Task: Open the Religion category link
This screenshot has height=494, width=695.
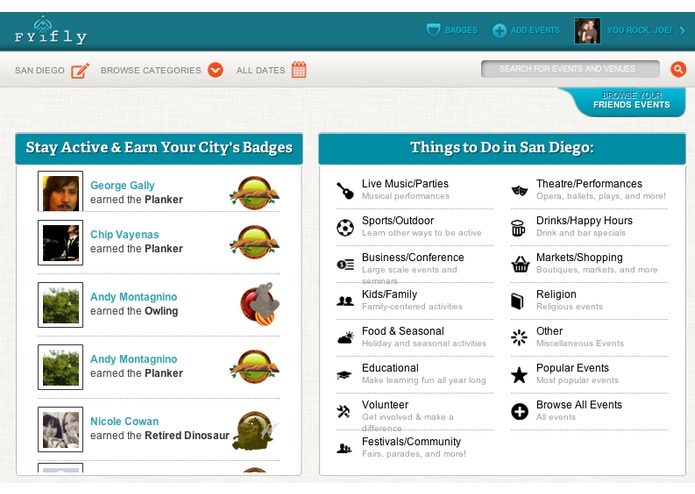Action: click(x=556, y=294)
